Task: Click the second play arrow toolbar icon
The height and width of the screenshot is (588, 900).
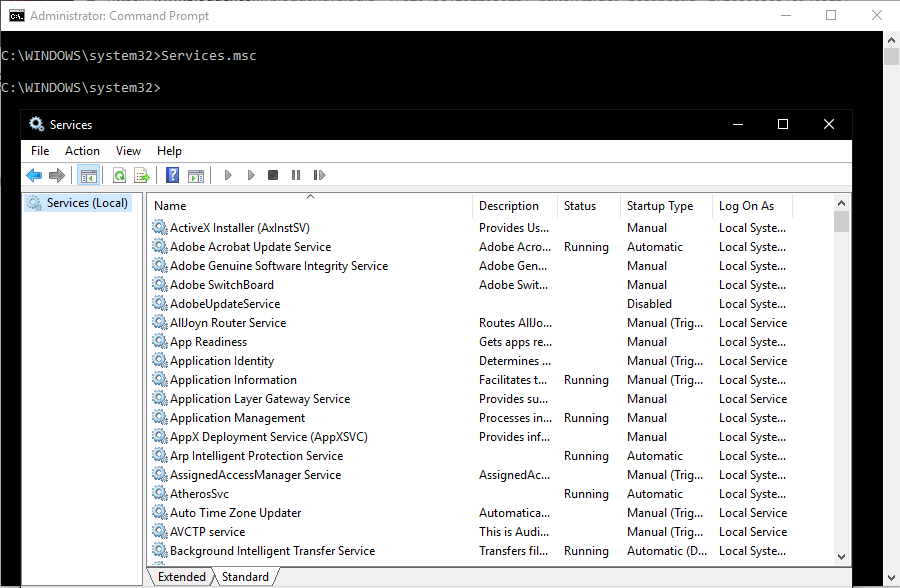Action: 251,175
